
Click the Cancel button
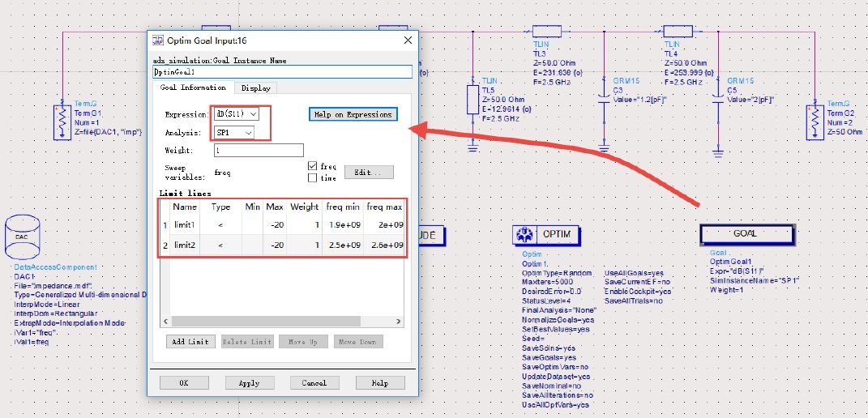coord(314,382)
